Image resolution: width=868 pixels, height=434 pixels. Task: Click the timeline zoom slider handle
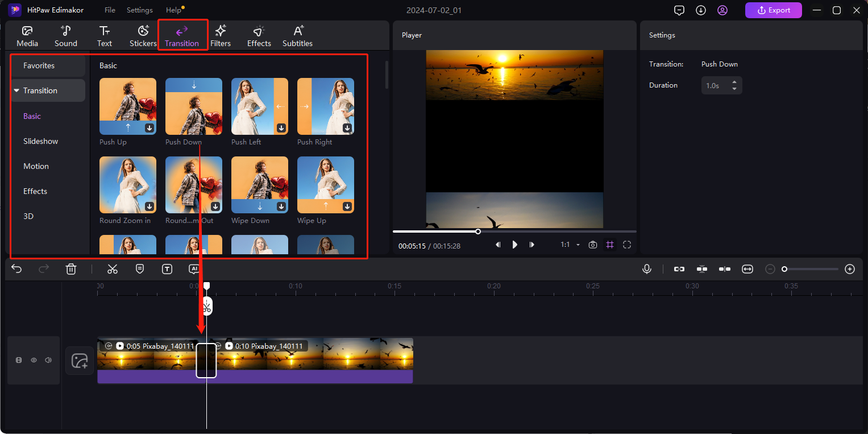click(x=784, y=269)
